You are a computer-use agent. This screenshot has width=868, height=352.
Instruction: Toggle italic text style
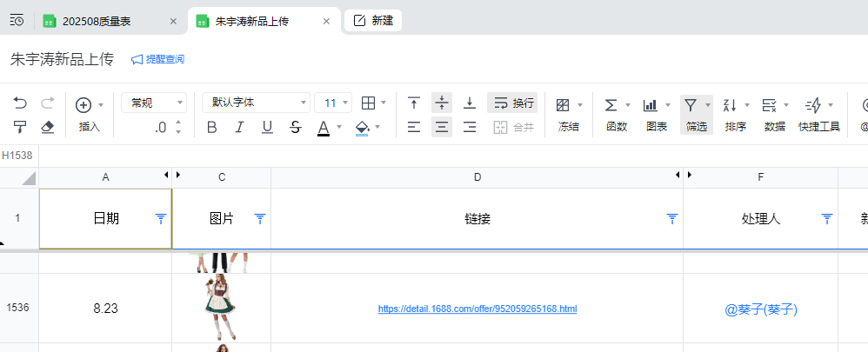[240, 128]
